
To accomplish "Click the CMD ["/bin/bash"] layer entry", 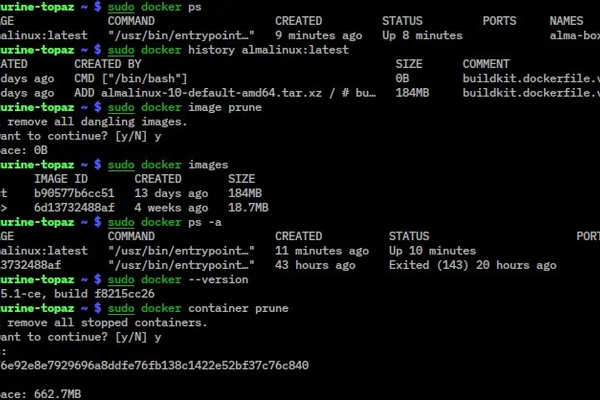I will click(x=130, y=78).
